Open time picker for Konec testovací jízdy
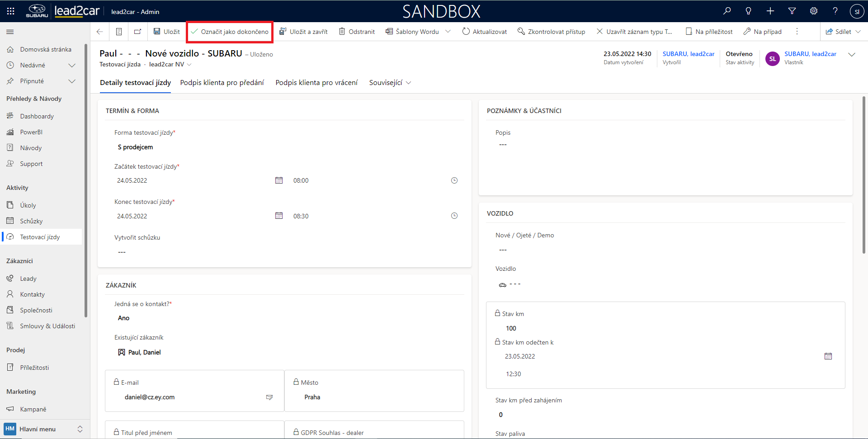The image size is (868, 439). pos(454,216)
